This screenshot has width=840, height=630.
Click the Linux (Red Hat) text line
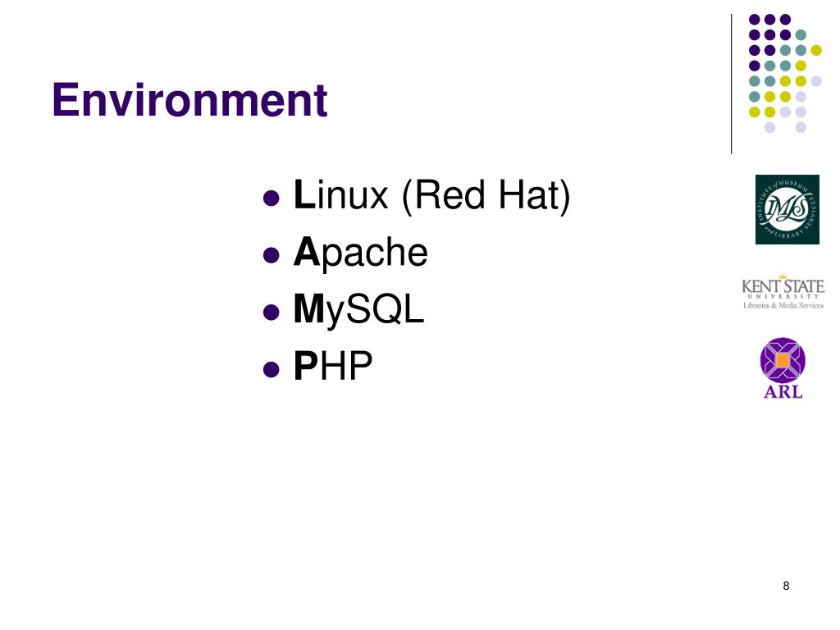431,195
